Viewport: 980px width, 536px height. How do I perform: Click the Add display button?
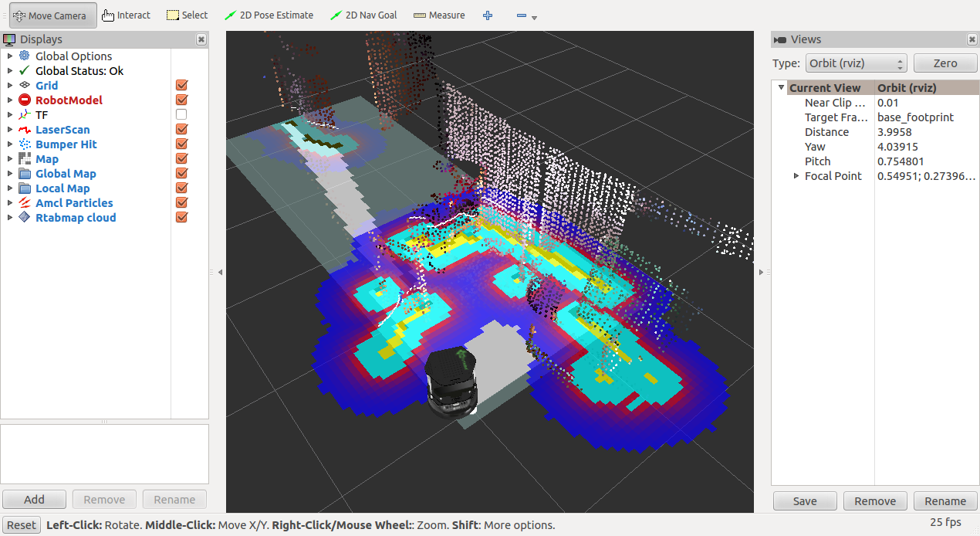pos(34,500)
